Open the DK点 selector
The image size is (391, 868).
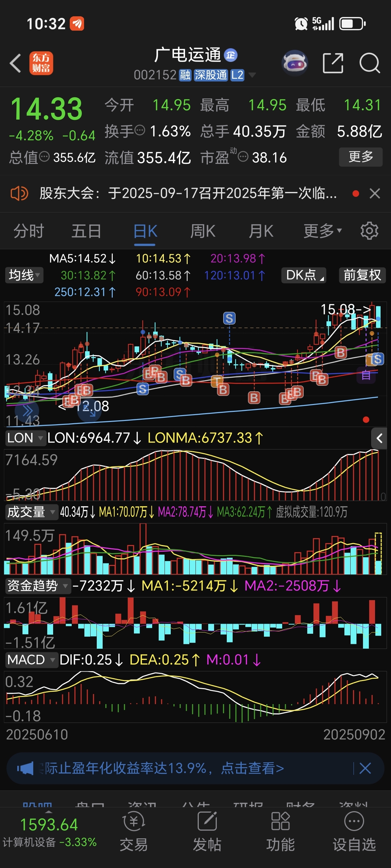304,275
